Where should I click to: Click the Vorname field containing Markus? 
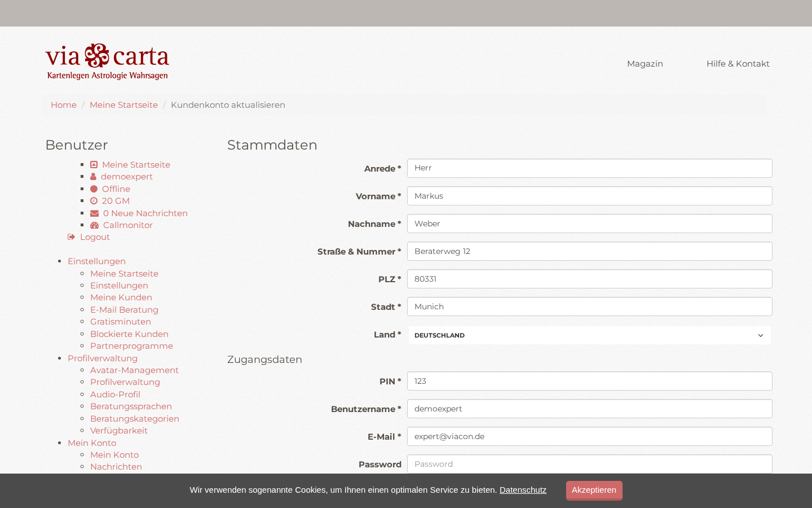pos(589,196)
